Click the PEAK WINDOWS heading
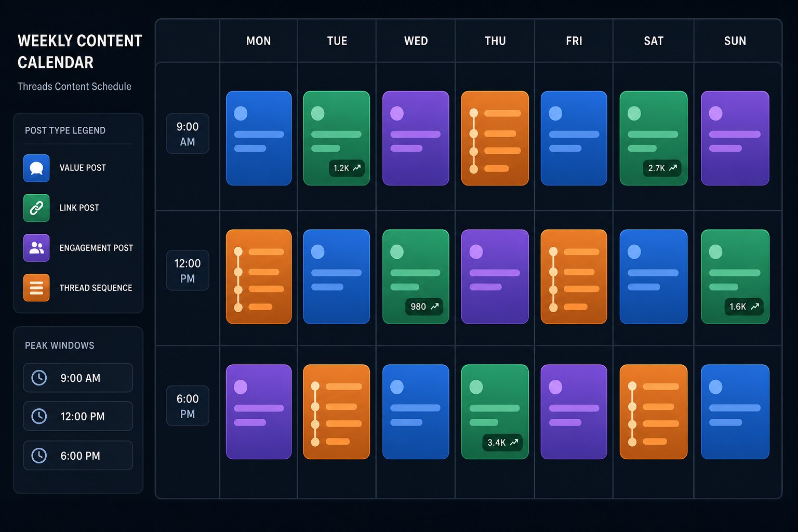The width and height of the screenshot is (798, 532). click(x=60, y=345)
